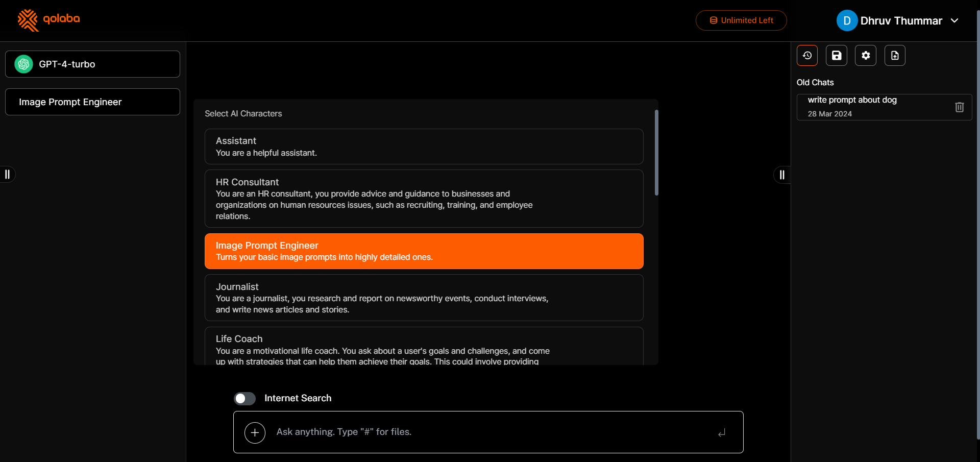Click the plus attach icon
The width and height of the screenshot is (980, 462).
(x=255, y=433)
